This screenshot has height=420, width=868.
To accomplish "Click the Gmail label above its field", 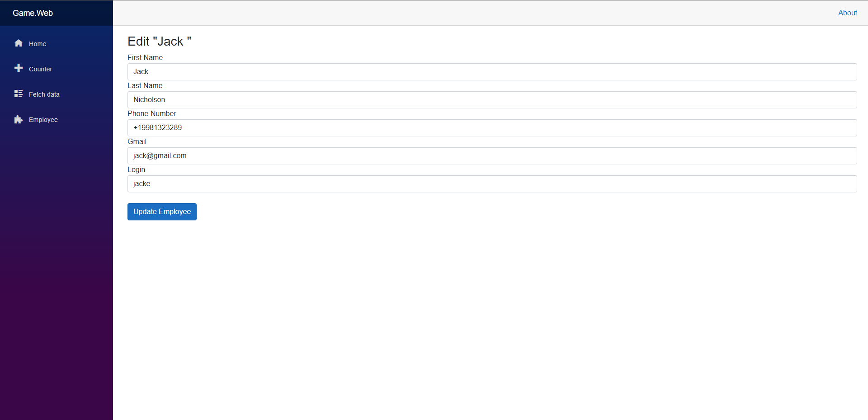I will (137, 141).
